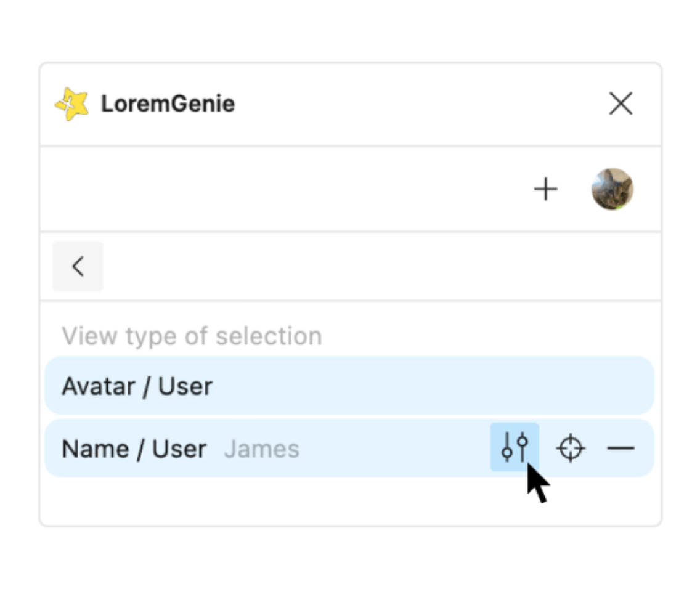This screenshot has width=700, height=589.
Task: Click the LoremGenie title text
Action: point(168,104)
